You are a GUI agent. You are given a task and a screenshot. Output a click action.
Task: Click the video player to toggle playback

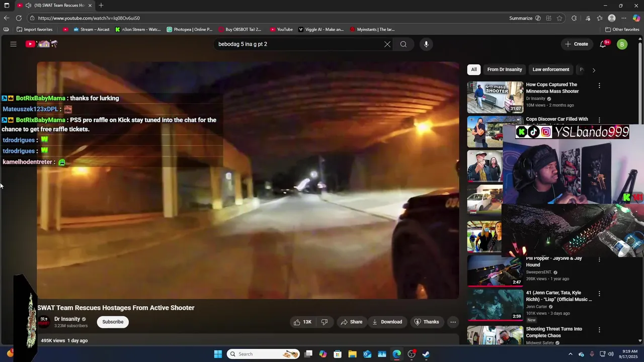coord(248,180)
